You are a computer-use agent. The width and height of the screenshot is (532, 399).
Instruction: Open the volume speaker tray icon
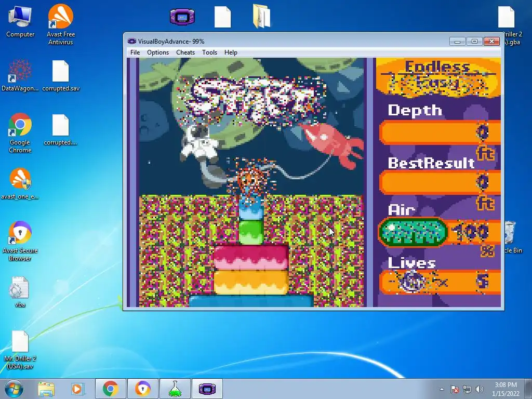[479, 389]
